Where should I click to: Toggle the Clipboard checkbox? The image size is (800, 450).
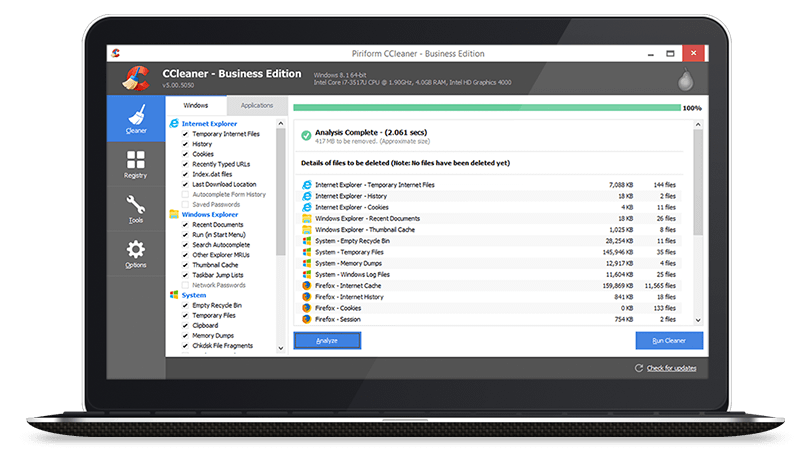(x=185, y=326)
